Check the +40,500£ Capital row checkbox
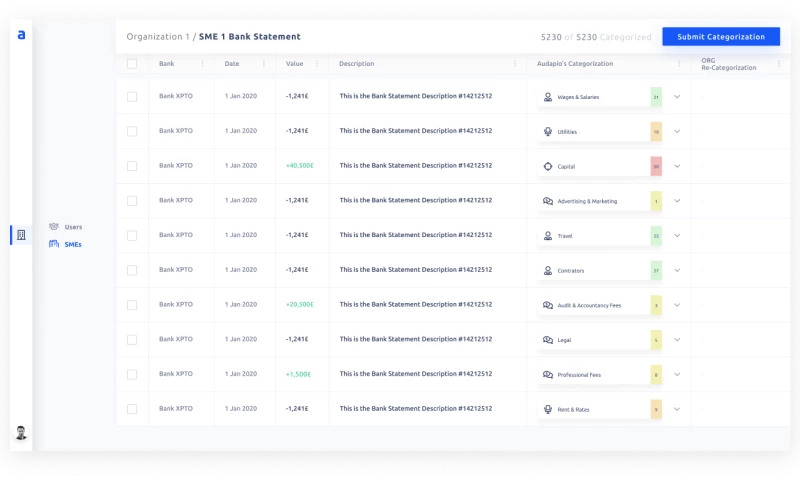Screen dimensions: 800x480 132,166
